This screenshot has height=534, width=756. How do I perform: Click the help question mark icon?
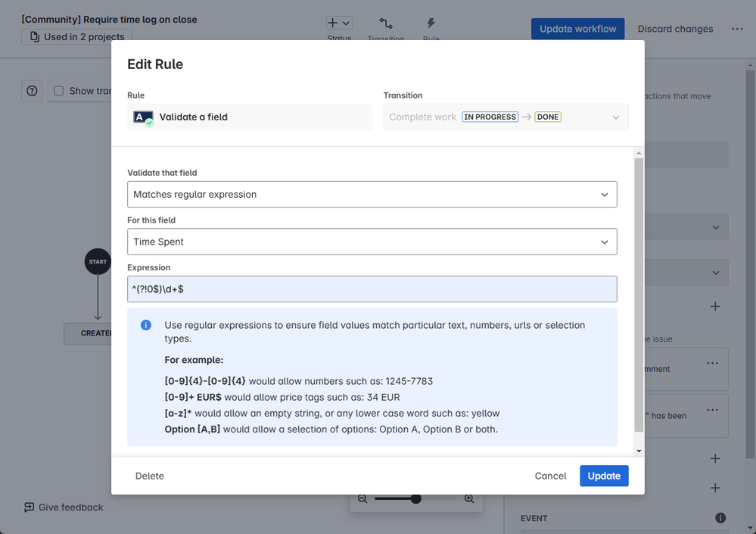[32, 91]
